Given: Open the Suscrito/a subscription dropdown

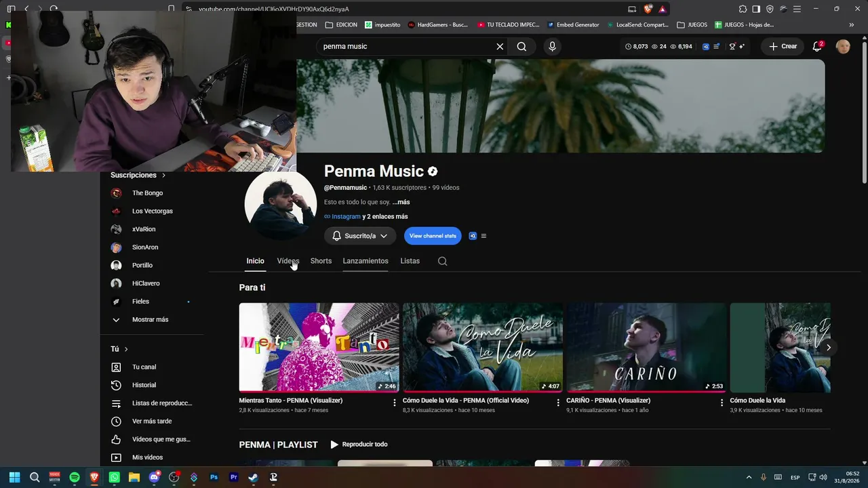Looking at the screenshot, I should 359,236.
